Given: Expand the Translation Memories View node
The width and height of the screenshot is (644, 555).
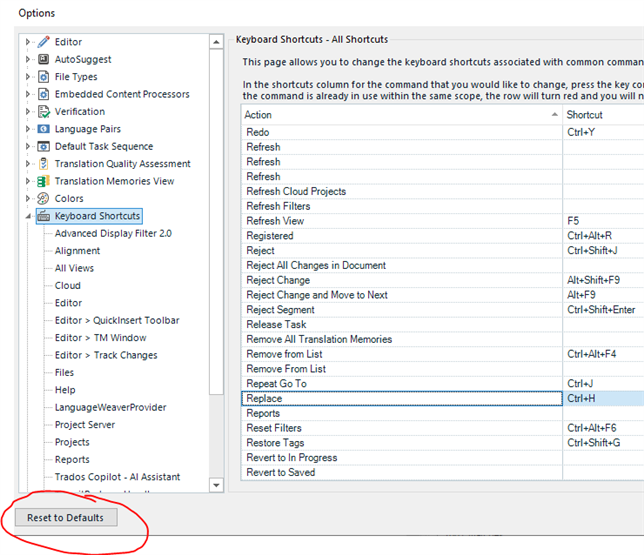Looking at the screenshot, I should pyautogui.click(x=28, y=181).
